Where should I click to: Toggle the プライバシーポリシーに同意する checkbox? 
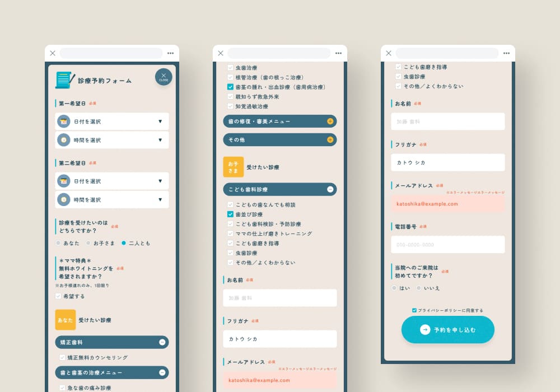(414, 310)
